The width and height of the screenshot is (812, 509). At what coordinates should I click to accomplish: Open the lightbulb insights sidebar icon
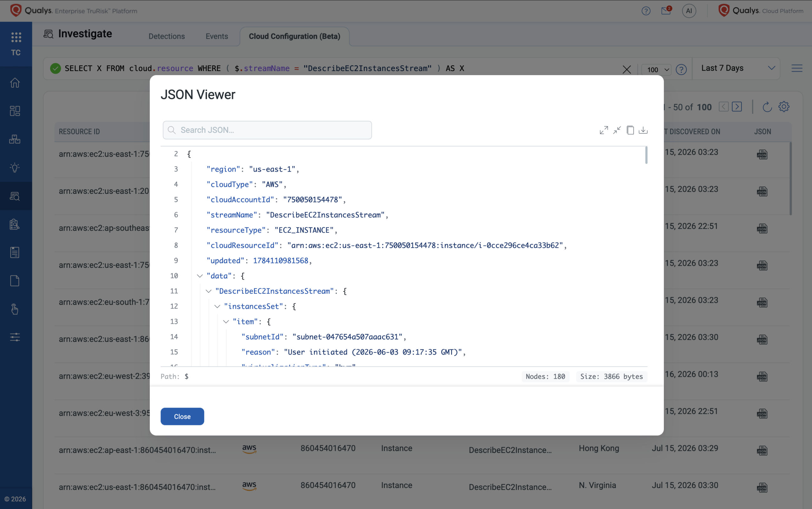click(15, 167)
